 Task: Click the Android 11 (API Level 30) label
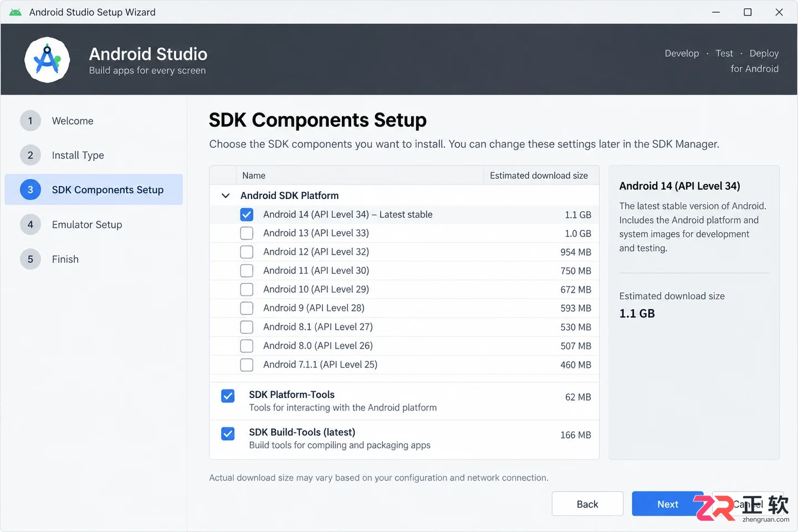click(x=316, y=270)
